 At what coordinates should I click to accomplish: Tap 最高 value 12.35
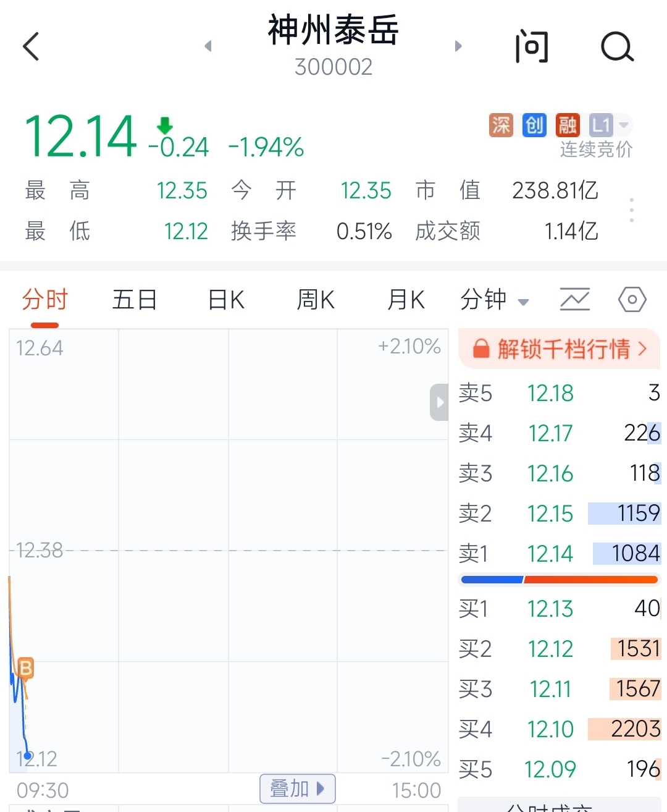[182, 190]
